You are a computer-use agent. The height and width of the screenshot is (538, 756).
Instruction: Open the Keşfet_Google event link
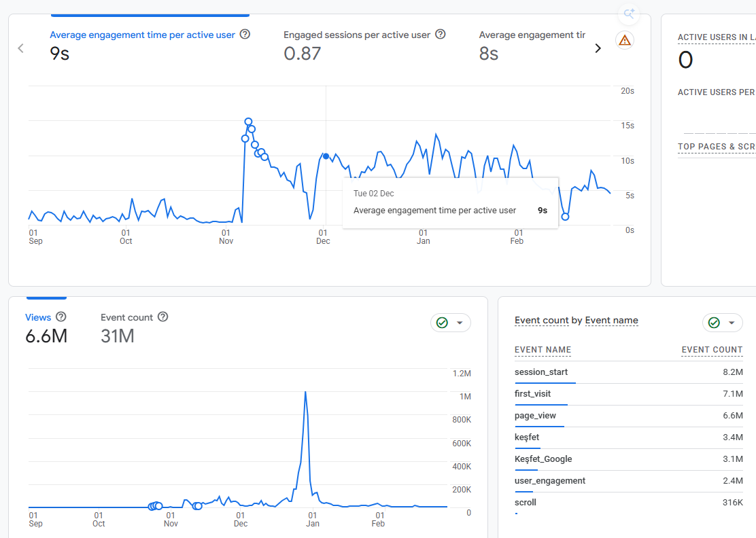click(x=543, y=459)
